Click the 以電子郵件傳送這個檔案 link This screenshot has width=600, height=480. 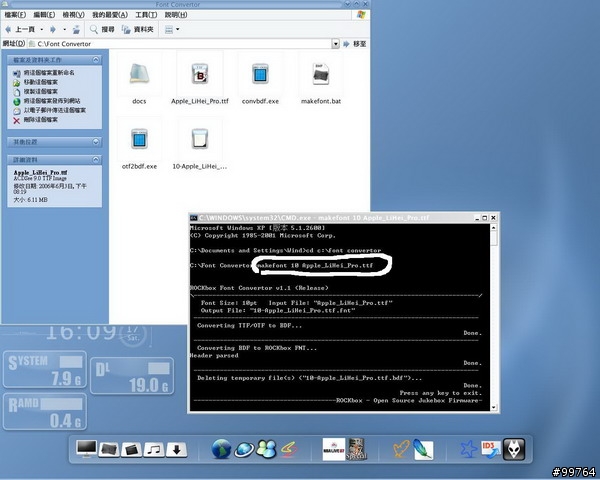(55, 110)
